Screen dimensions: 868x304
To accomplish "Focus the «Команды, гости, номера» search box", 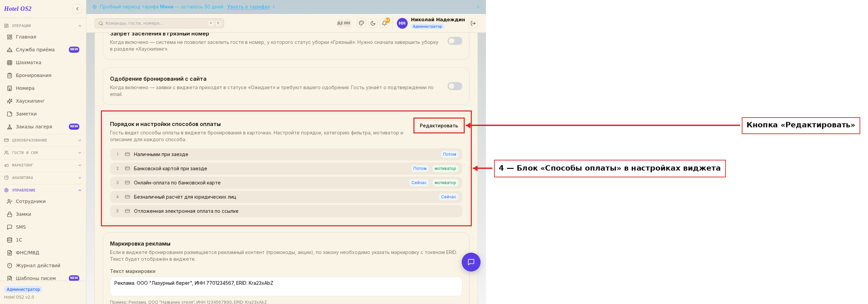I will (x=159, y=23).
